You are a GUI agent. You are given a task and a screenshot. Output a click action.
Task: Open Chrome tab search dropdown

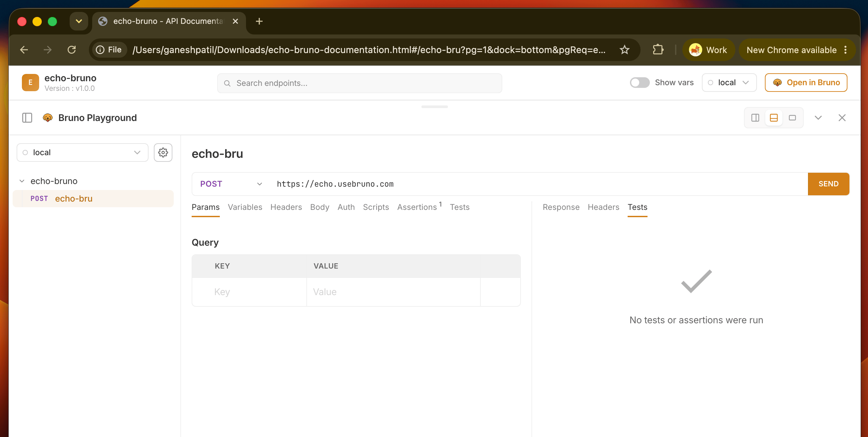(79, 21)
